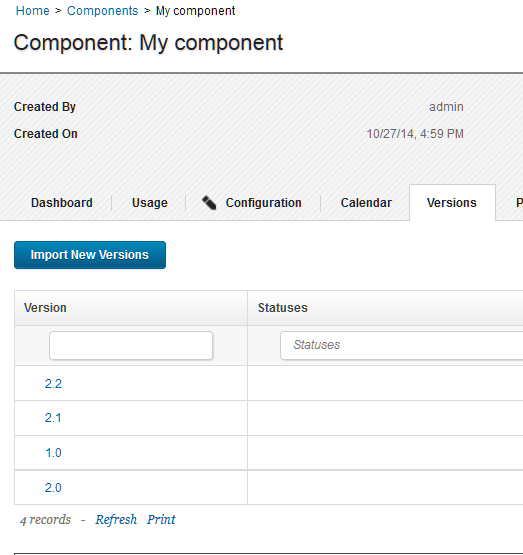523x555 pixels.
Task: Open the Dashboard tab
Action: click(62, 203)
